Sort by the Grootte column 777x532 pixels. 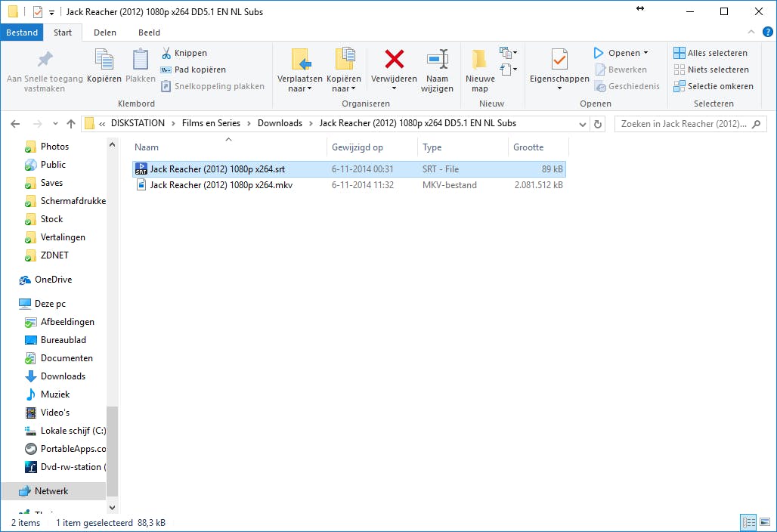coord(528,147)
